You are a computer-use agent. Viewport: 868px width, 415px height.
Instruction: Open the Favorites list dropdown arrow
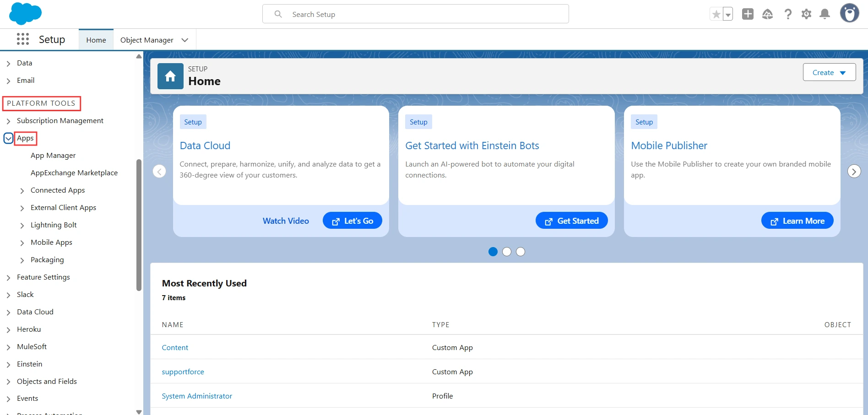pos(728,14)
